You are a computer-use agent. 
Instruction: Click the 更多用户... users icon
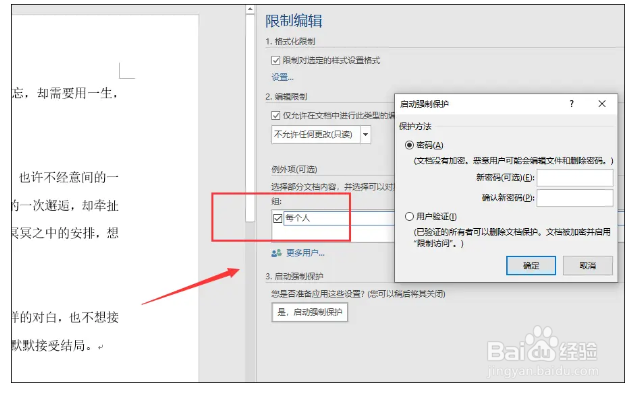point(276,253)
